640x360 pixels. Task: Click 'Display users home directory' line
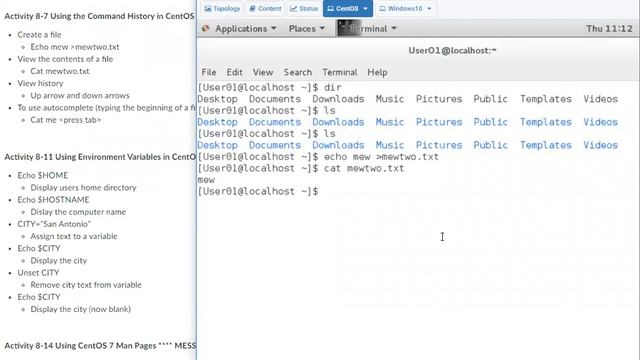[83, 188]
